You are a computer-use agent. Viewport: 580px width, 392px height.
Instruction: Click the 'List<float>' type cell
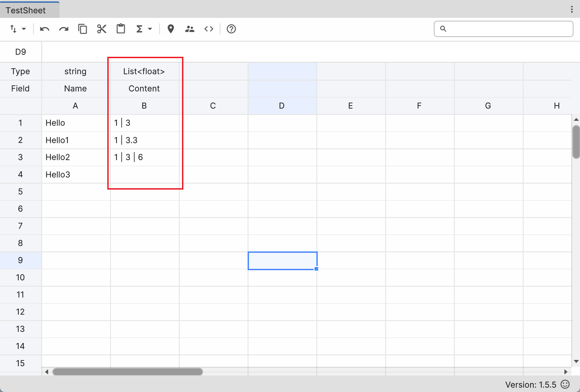[144, 71]
